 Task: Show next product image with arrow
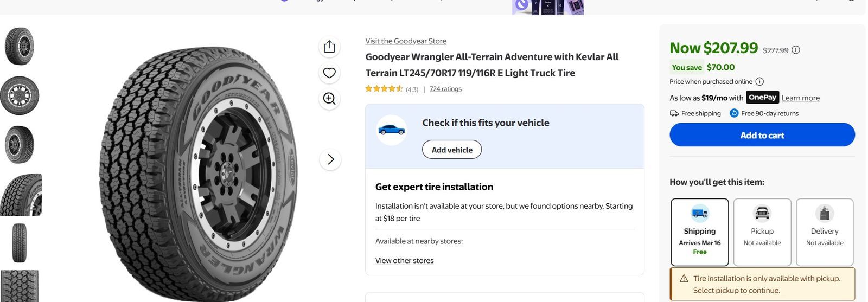[x=330, y=159]
